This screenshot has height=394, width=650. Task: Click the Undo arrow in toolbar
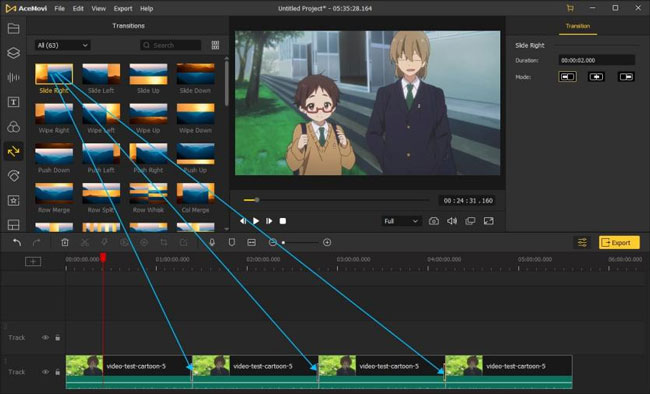click(17, 243)
